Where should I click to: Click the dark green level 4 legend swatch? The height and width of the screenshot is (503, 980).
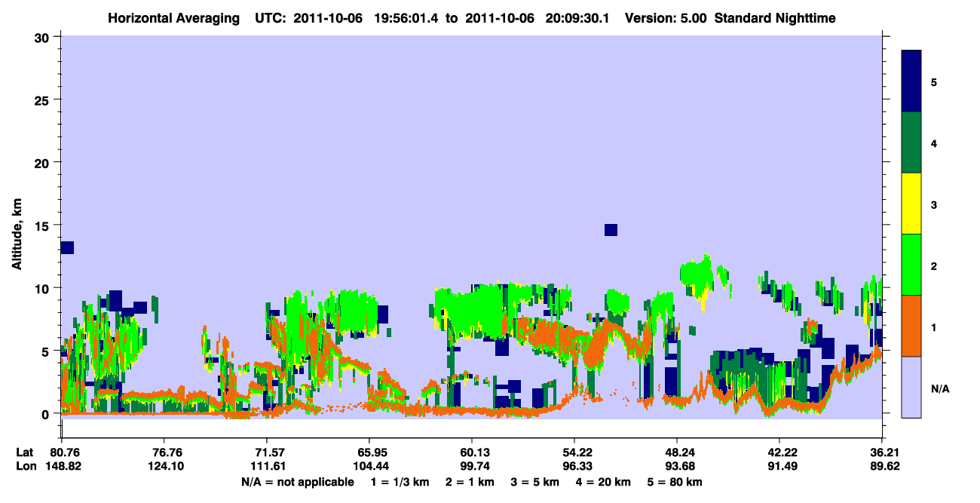(x=911, y=143)
